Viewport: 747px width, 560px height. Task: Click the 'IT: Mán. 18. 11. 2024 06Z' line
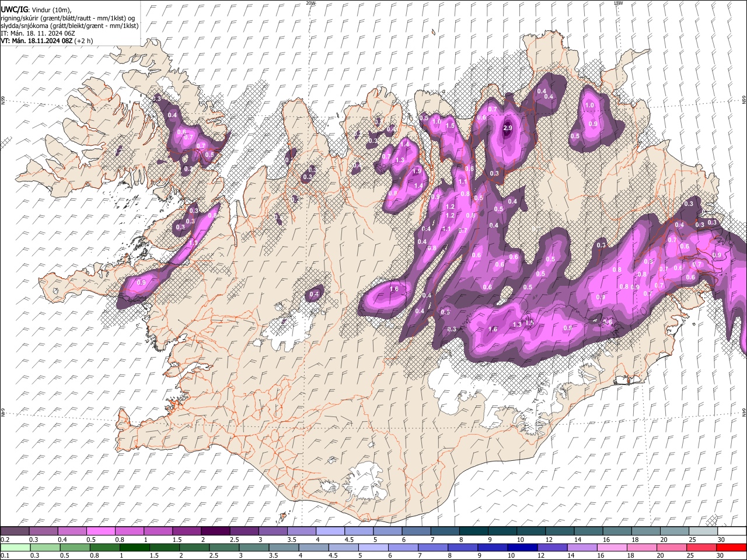(x=38, y=33)
